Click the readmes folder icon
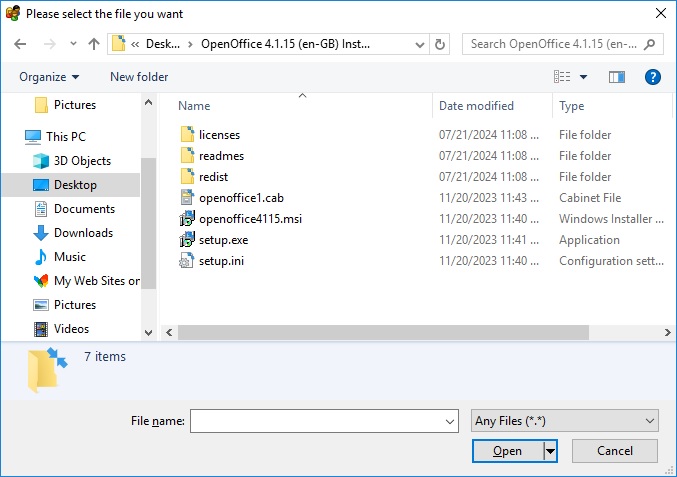 (187, 155)
